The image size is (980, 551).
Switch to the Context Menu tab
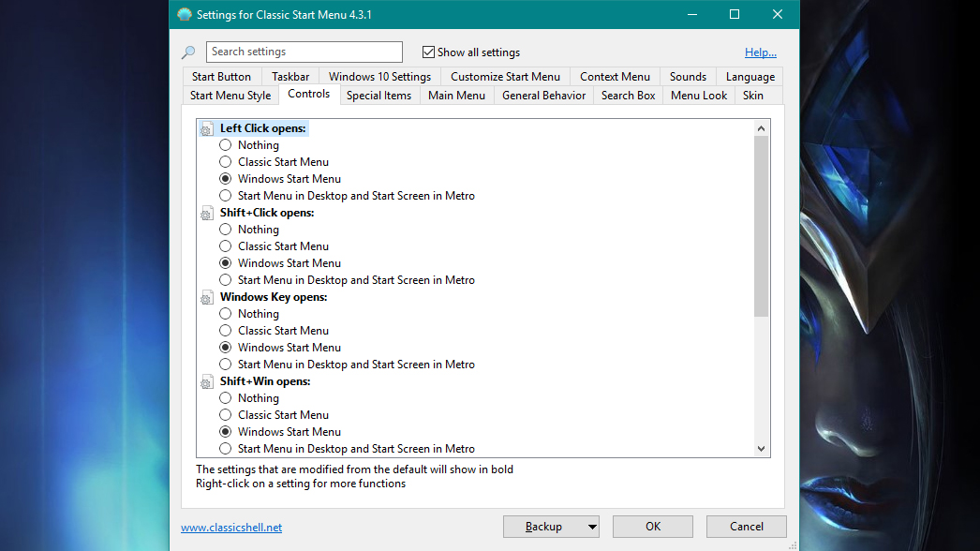tap(615, 76)
